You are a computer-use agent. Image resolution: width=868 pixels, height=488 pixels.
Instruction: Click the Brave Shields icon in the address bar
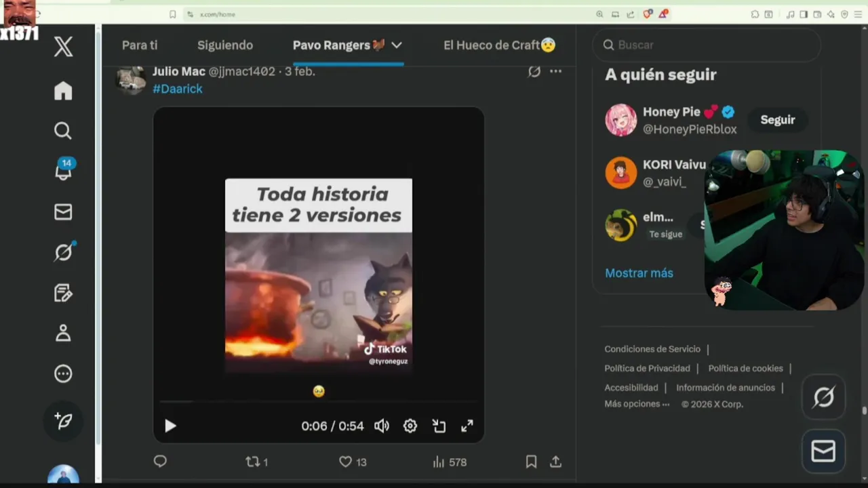(x=648, y=14)
